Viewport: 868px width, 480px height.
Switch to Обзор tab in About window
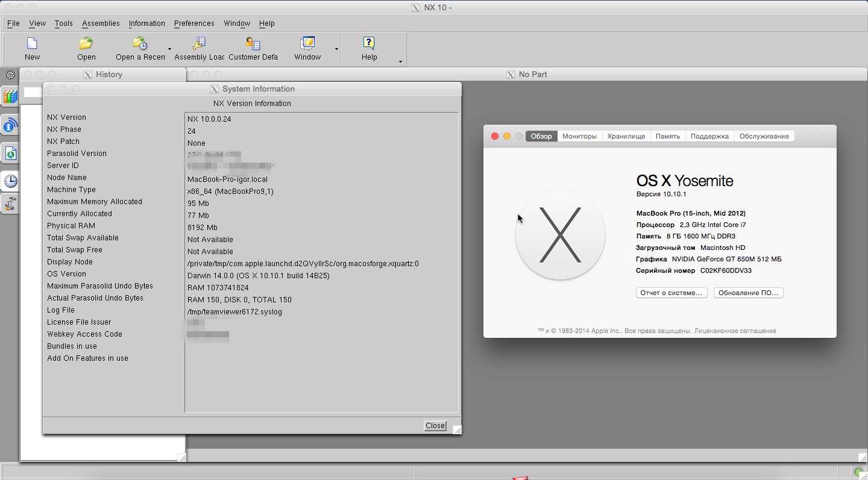point(541,136)
